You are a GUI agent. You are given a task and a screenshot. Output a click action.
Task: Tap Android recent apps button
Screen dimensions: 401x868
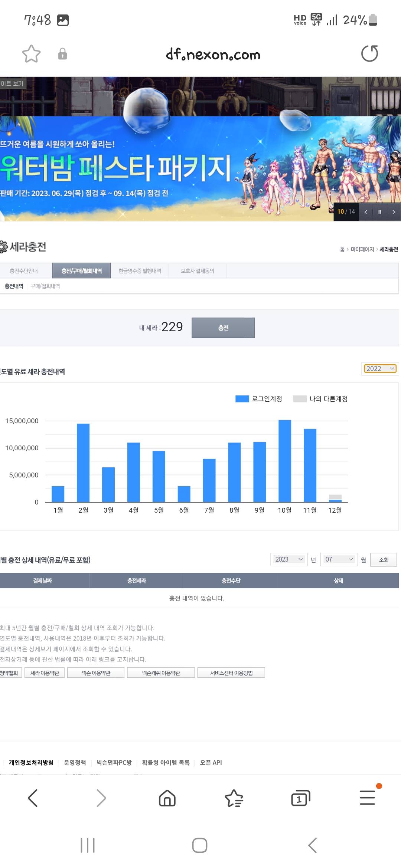(88, 845)
